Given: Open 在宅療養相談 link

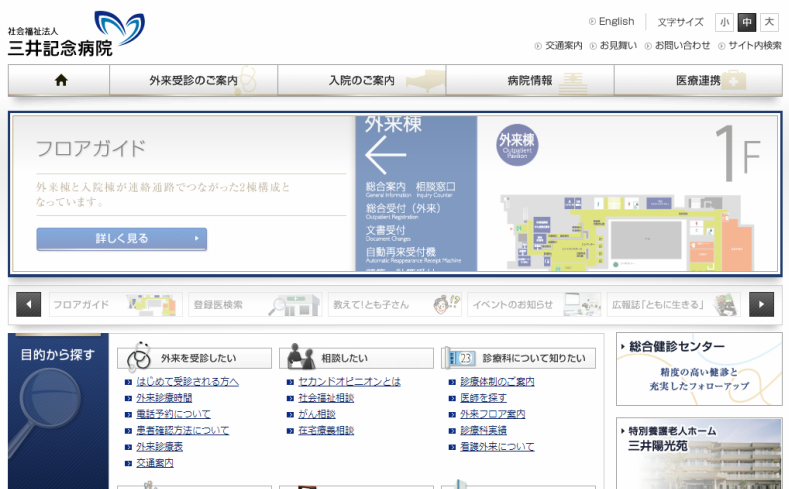Looking at the screenshot, I should click(x=326, y=431).
